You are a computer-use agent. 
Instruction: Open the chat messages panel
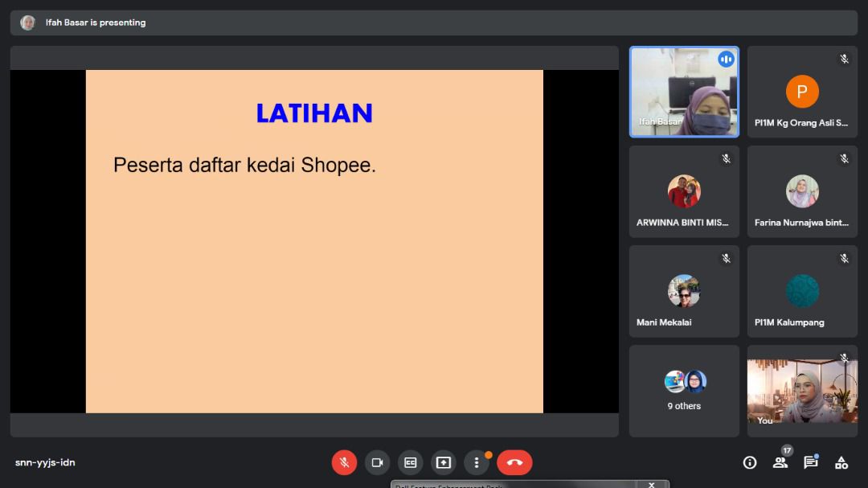point(810,462)
